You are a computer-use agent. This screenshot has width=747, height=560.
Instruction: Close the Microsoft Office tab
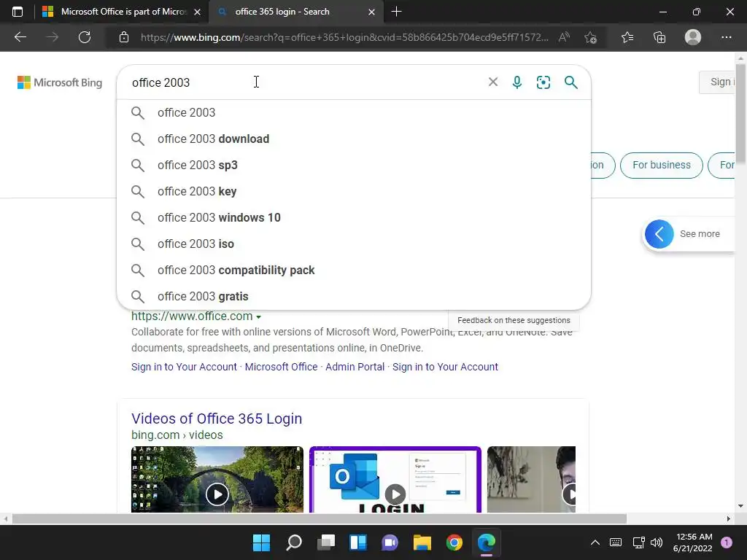pos(197,12)
